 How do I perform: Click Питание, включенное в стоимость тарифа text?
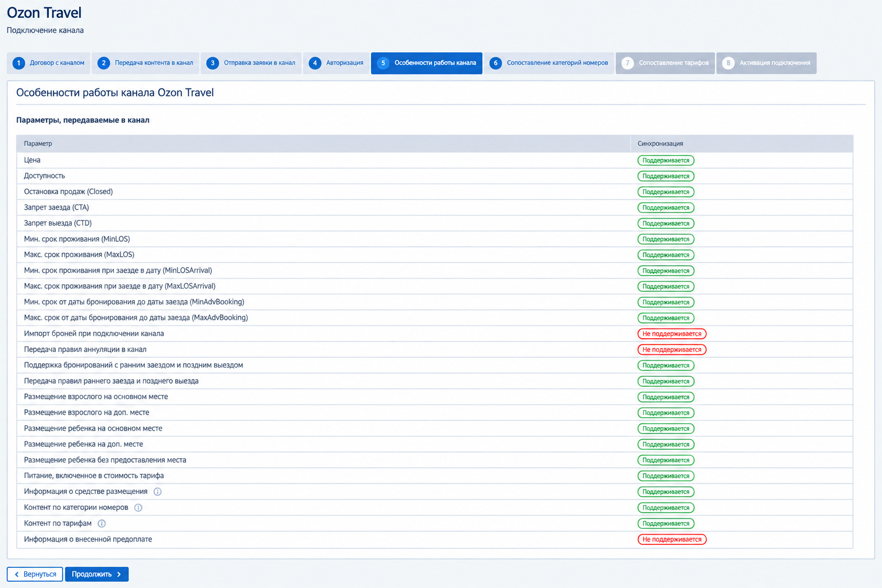coord(94,476)
